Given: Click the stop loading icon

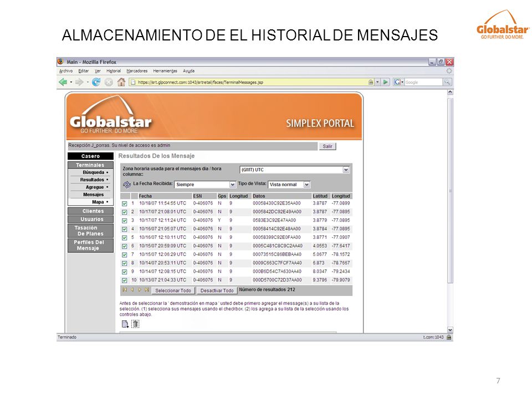Looking at the screenshot, I should pyautogui.click(x=109, y=82).
